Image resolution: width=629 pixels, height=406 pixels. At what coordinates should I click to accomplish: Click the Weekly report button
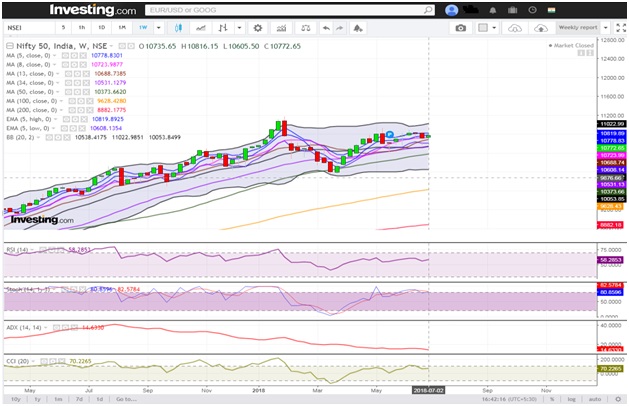(578, 28)
